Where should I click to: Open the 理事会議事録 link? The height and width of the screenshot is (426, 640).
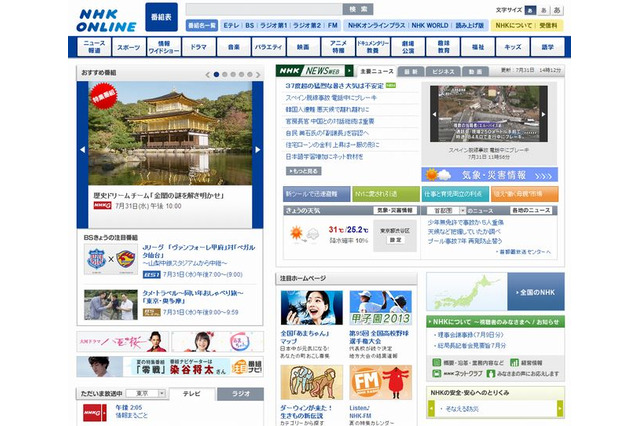click(x=470, y=335)
